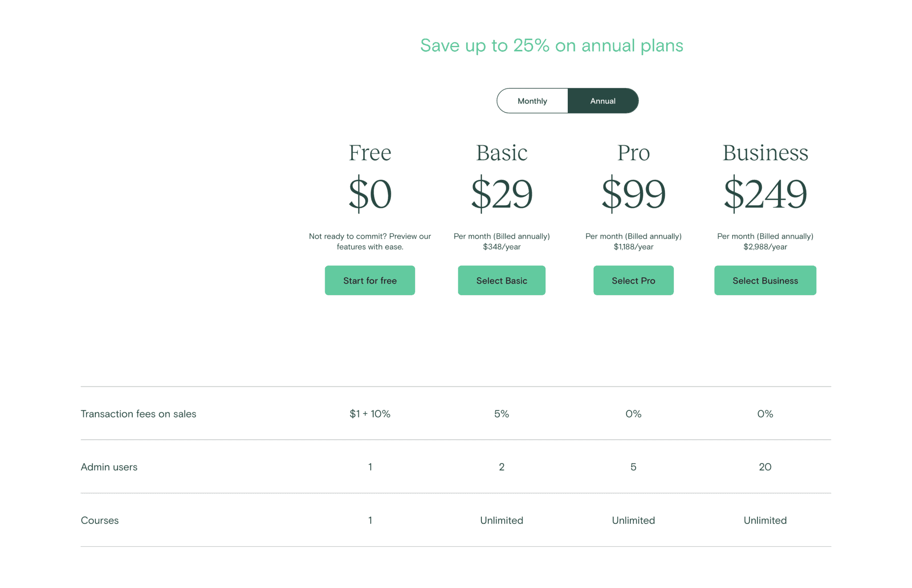
Task: Click the Free plan heading
Action: 370,153
